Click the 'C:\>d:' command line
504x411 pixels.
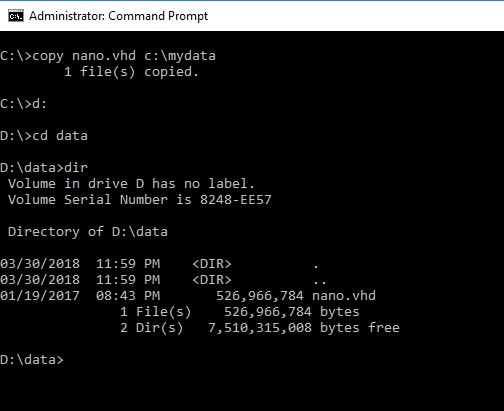click(23, 104)
